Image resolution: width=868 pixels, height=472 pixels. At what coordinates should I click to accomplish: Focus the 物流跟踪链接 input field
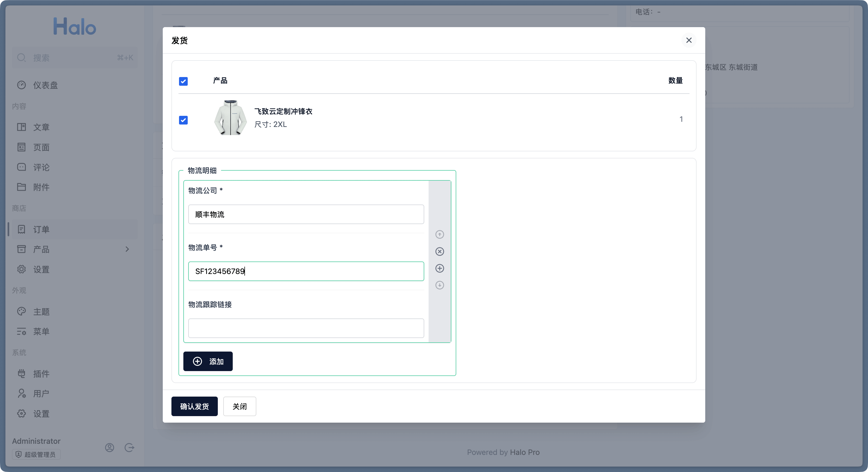306,328
